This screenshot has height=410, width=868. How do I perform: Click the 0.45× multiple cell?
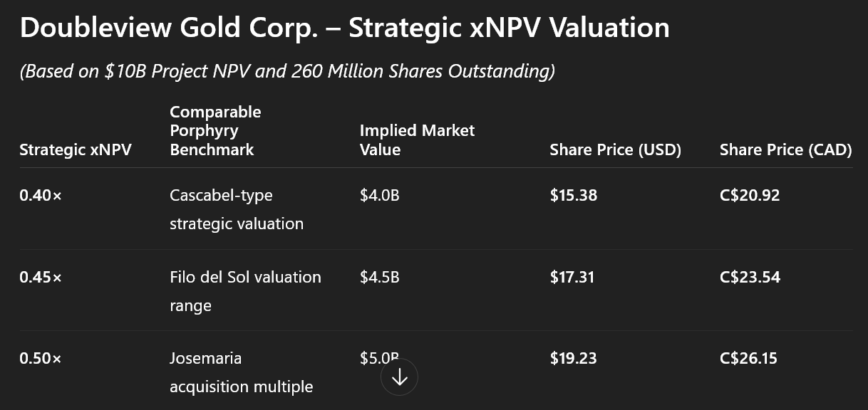pyautogui.click(x=41, y=277)
